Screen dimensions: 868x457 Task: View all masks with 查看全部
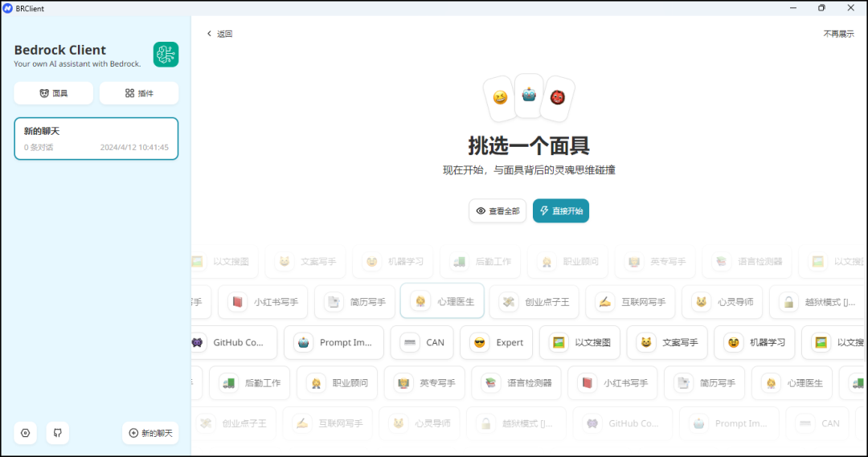click(497, 210)
